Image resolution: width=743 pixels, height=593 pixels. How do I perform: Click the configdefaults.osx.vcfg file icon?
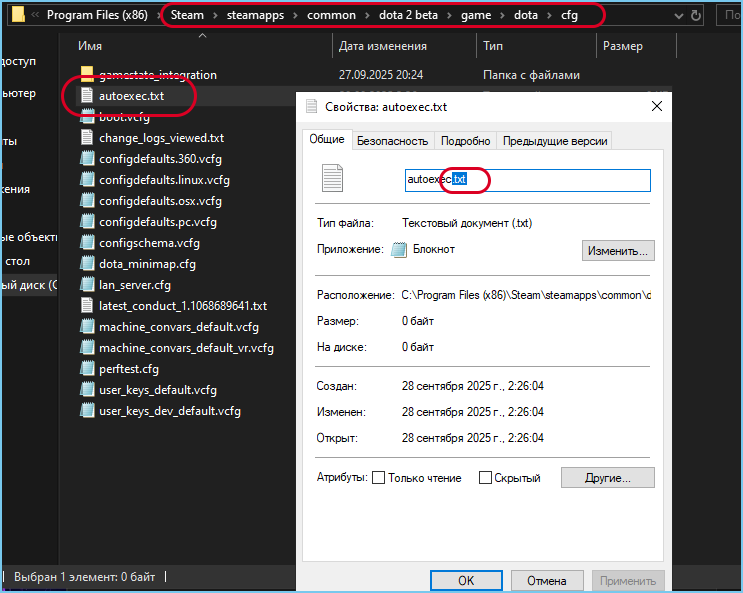pyautogui.click(x=87, y=201)
